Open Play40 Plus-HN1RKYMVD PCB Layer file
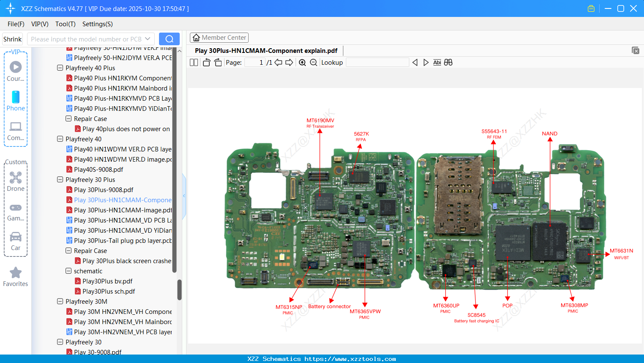The height and width of the screenshot is (363, 644). (119, 99)
